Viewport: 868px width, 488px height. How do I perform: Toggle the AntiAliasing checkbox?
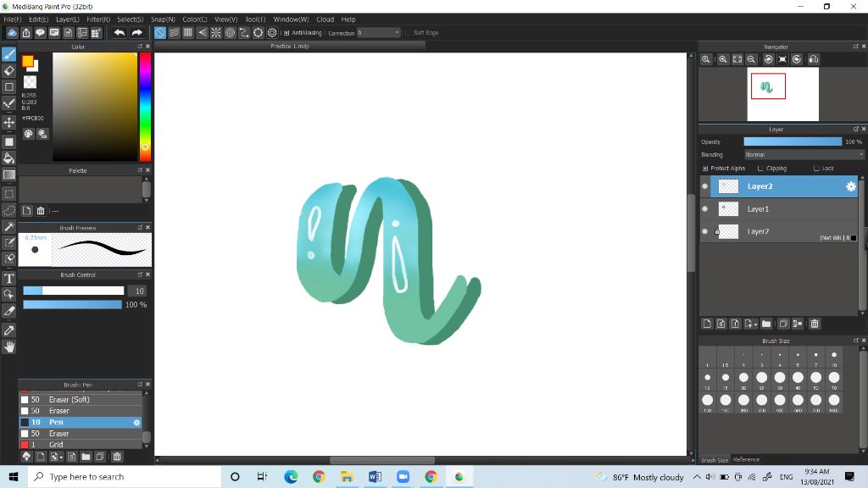(x=287, y=33)
